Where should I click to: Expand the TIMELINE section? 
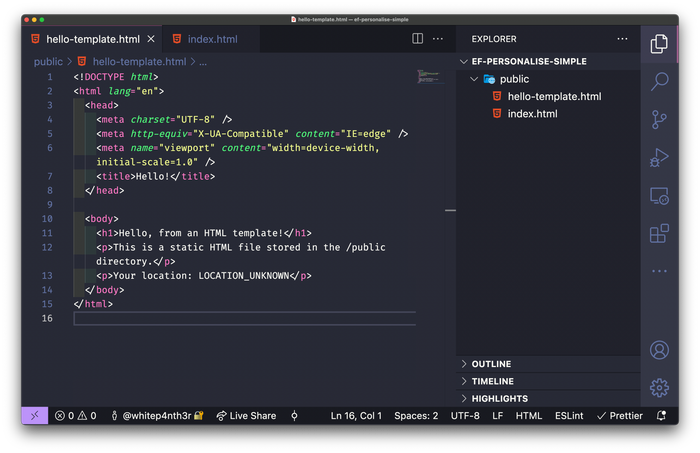click(492, 381)
